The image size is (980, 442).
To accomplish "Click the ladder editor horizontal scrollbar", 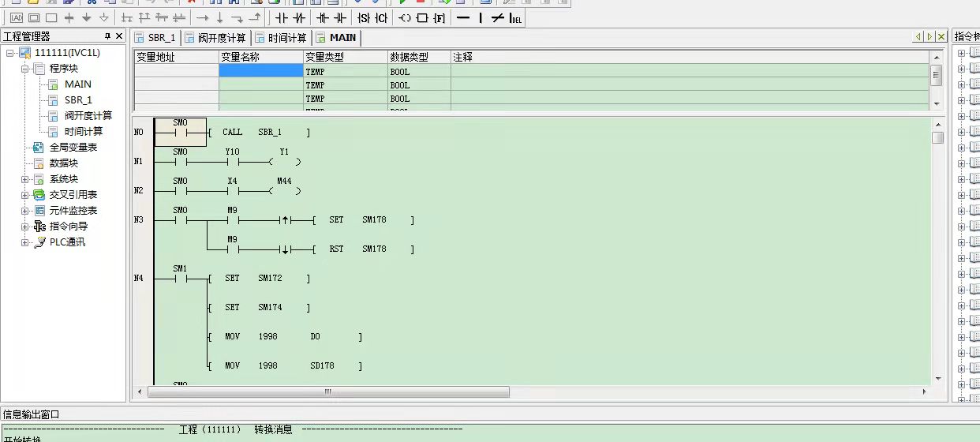I will point(324,392).
